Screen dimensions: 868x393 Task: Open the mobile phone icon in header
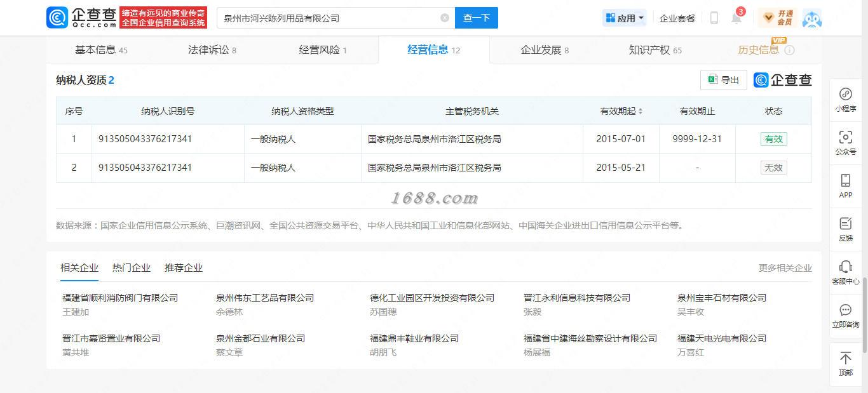714,18
